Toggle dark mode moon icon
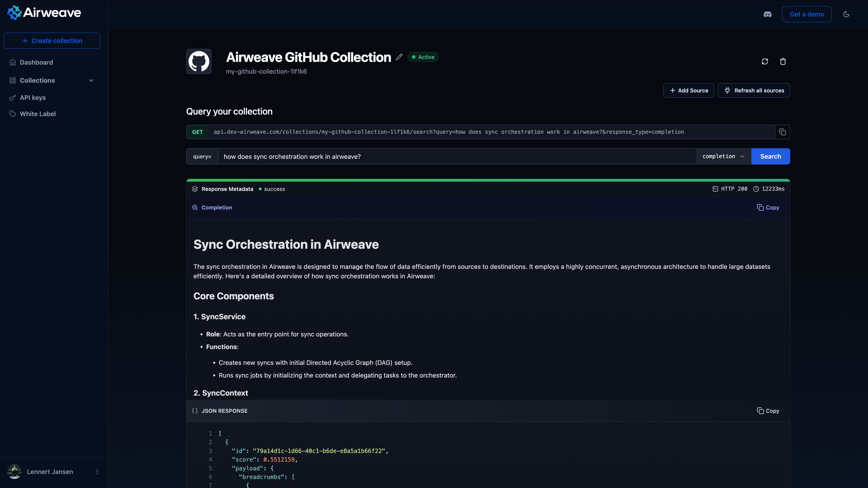Image resolution: width=868 pixels, height=488 pixels. tap(846, 14)
